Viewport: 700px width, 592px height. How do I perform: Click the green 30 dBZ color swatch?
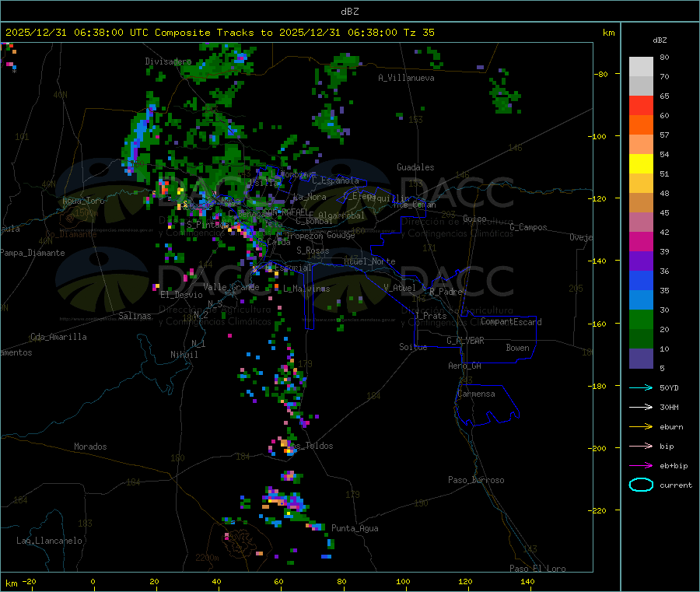tap(641, 319)
